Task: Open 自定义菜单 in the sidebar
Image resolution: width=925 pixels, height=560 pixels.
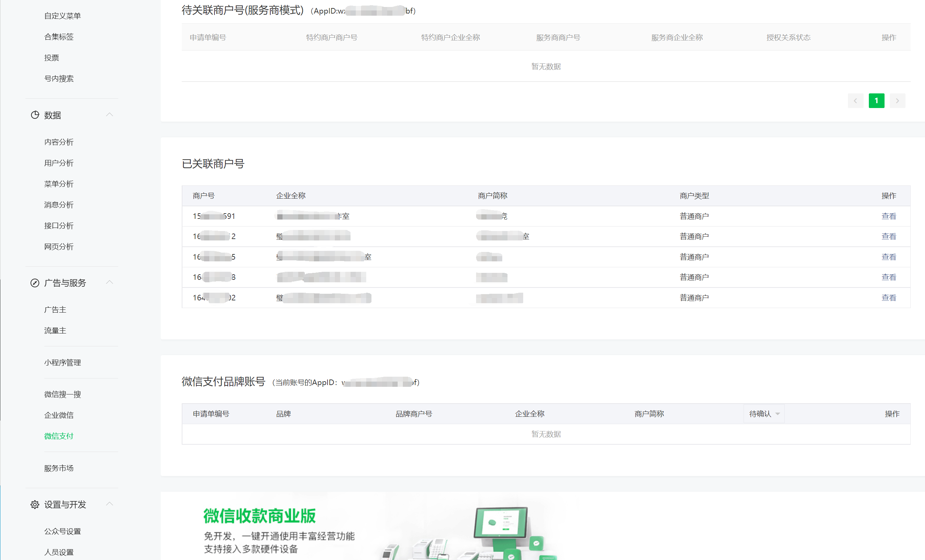Action: coord(62,16)
